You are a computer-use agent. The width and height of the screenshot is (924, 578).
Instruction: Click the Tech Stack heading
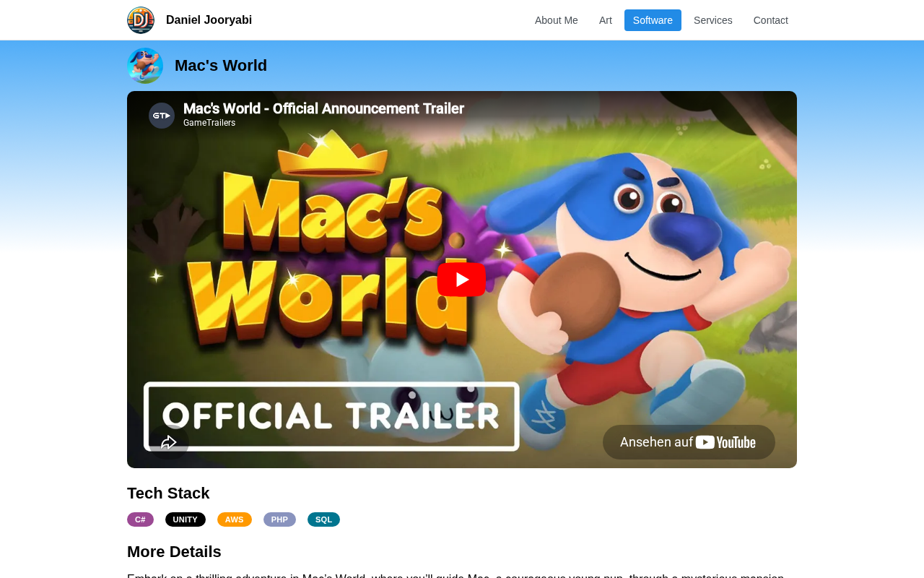[x=168, y=493]
